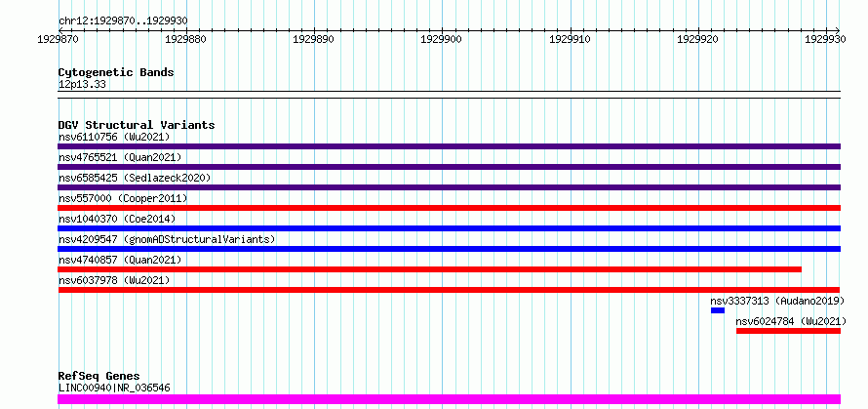Viewport: 868px width, 409px height.
Task: Click the blue bar under nsv1040370
Action: coord(449,228)
